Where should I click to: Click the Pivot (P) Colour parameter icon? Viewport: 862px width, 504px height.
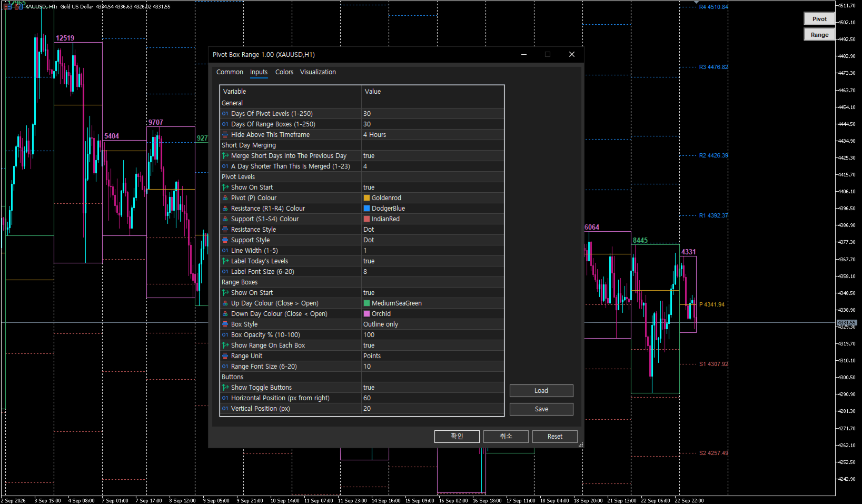(225, 198)
